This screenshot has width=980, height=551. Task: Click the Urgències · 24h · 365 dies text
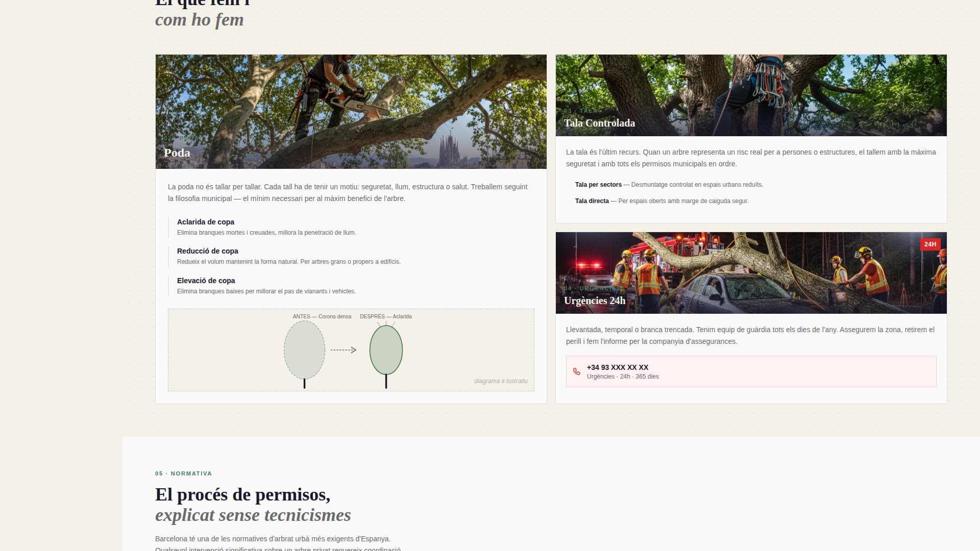(623, 377)
